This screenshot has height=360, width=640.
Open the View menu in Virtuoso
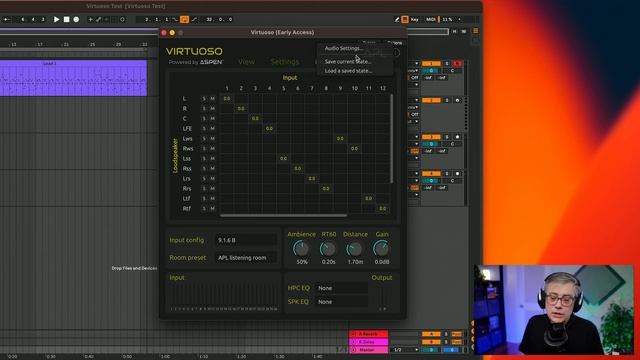pos(246,62)
